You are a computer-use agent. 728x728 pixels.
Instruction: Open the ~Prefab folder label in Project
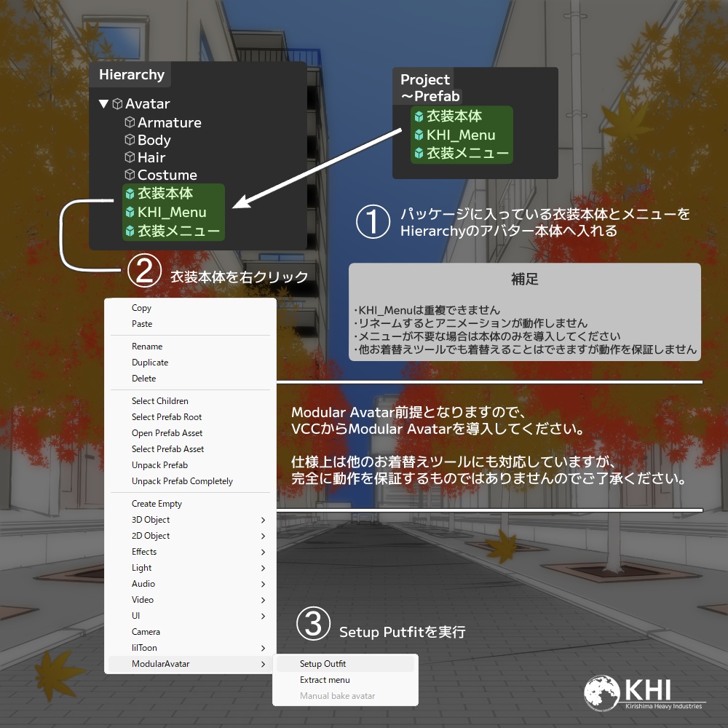click(430, 96)
